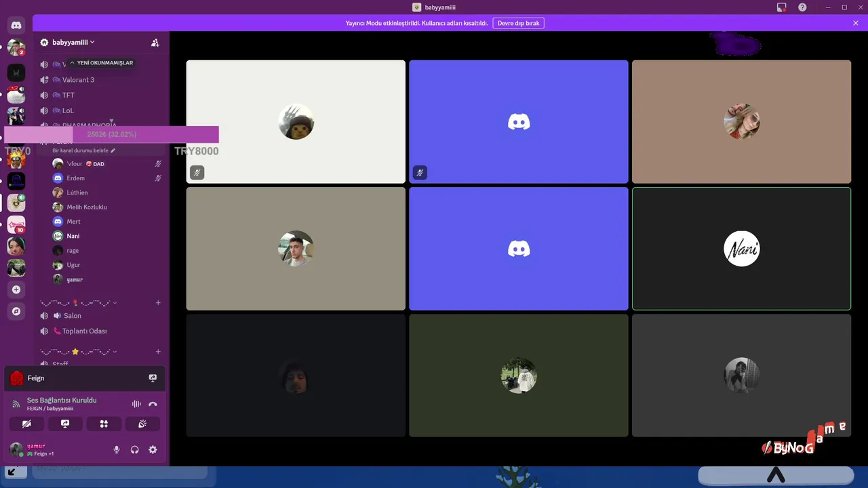The image size is (868, 488).
Task: Focus the olive tile with white-hoodie avatar
Action: point(519,375)
